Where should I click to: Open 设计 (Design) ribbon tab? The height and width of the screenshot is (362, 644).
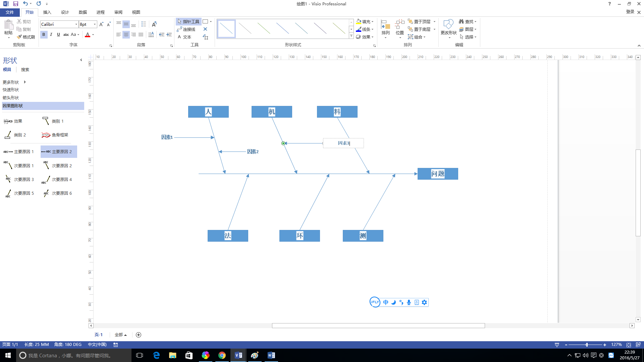(65, 12)
